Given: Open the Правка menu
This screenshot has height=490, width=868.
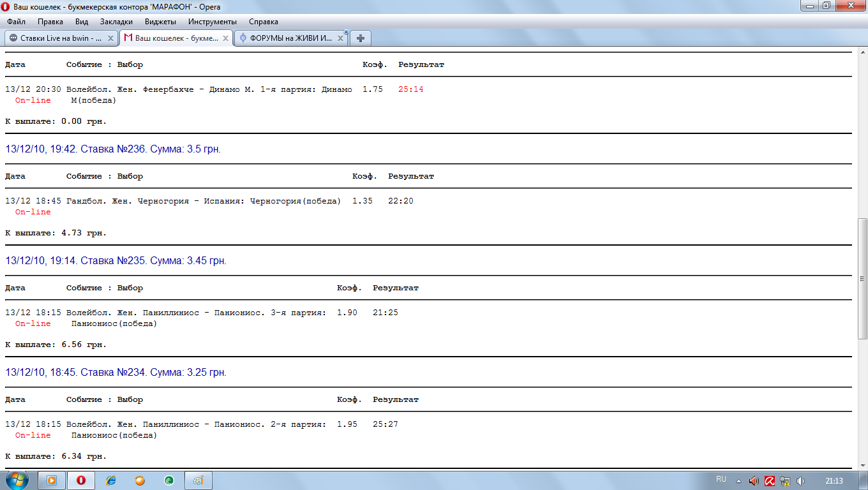Looking at the screenshot, I should (x=50, y=22).
